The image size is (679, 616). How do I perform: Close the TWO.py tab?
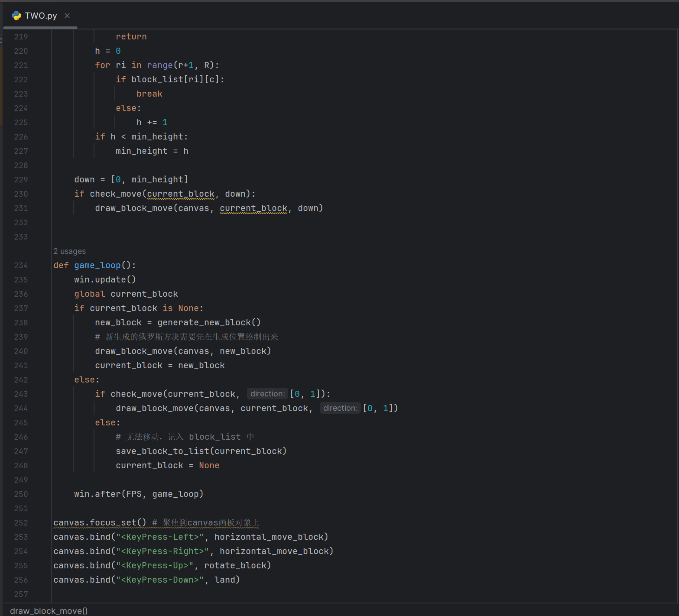click(67, 16)
